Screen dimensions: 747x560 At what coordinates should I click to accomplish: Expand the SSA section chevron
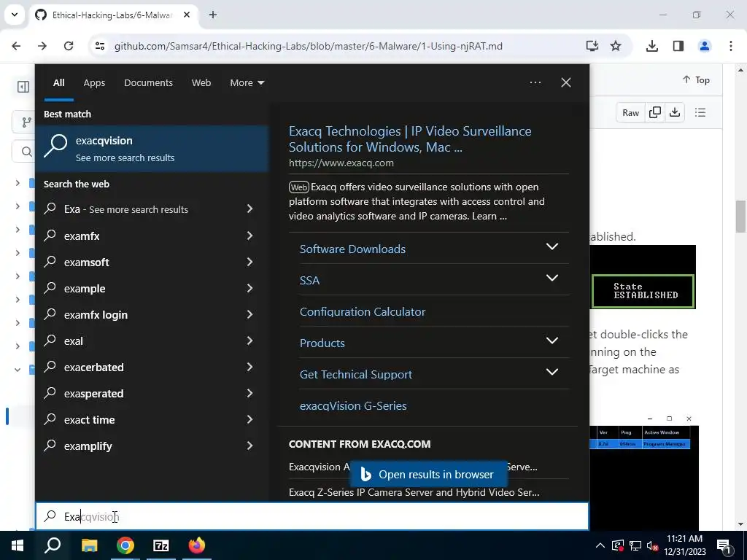(552, 278)
